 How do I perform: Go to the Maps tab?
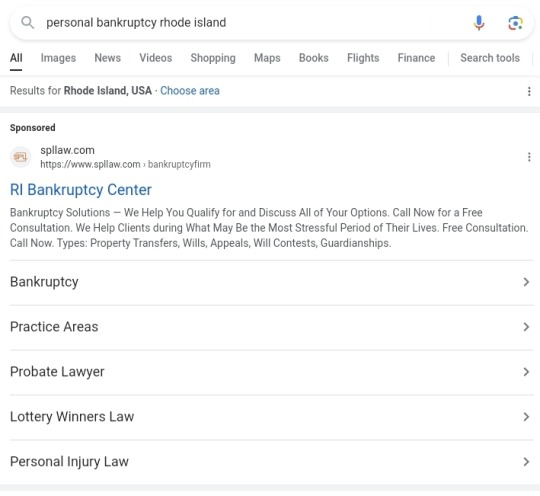coord(267,58)
